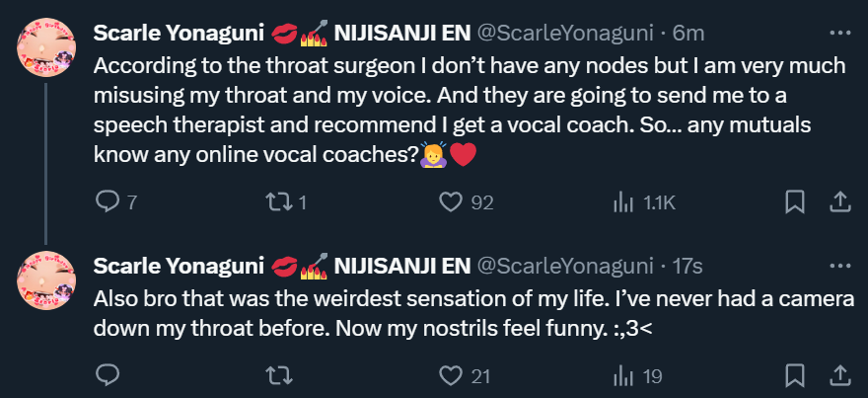Open the @ScarleYonaguni handle on the first tweet
Image resolution: width=868 pixels, height=398 pixels.
566,33
